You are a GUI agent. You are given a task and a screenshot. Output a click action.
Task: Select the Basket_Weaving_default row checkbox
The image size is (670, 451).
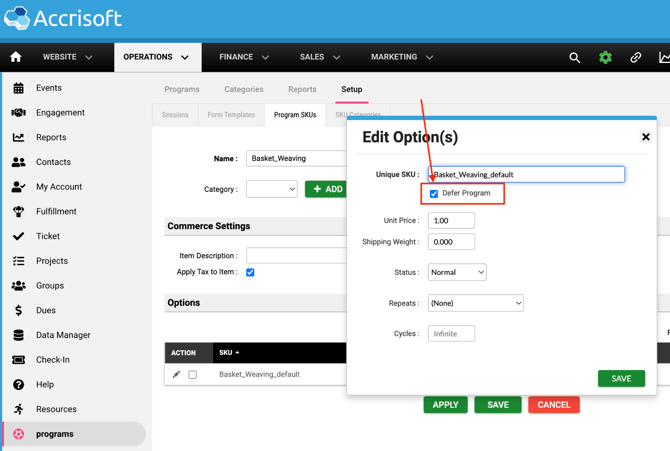pyautogui.click(x=193, y=375)
